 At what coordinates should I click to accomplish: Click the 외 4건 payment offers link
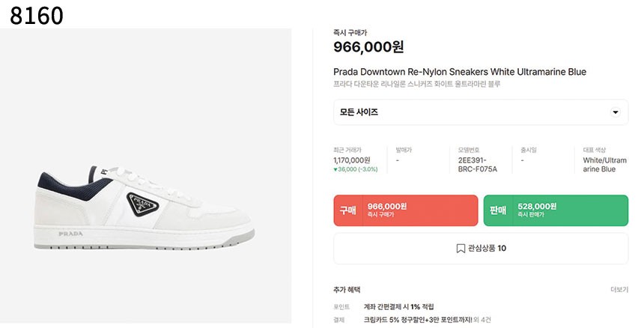coord(482,320)
